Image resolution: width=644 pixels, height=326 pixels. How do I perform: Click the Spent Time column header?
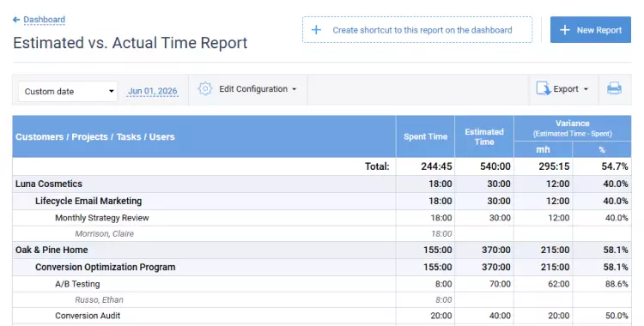point(426,136)
